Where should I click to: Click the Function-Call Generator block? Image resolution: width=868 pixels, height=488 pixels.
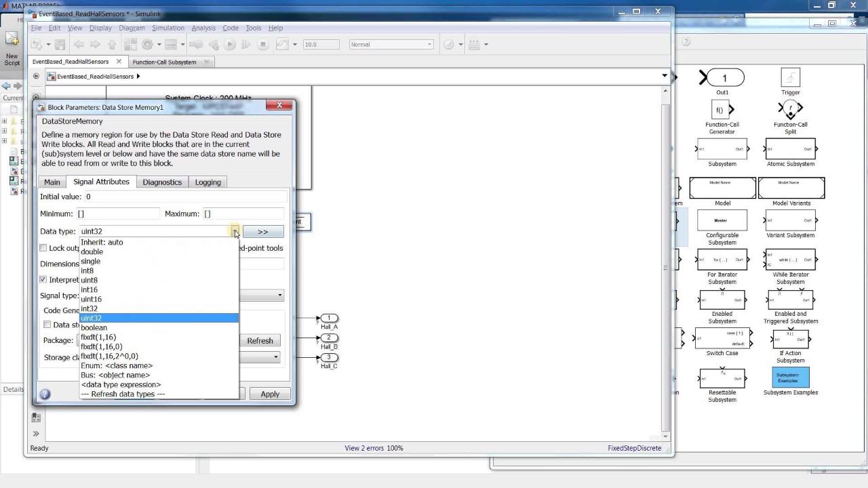(x=722, y=109)
